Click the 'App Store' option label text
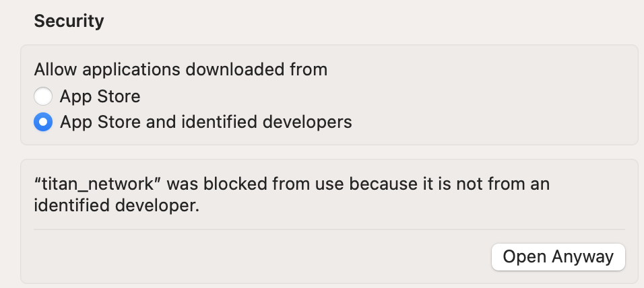The image size is (644, 288). [100, 96]
